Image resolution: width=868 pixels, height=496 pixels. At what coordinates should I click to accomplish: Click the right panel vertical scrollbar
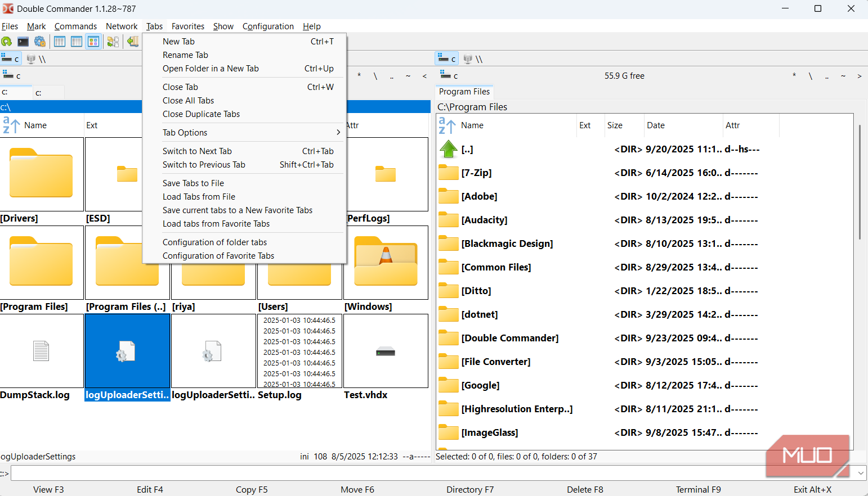click(x=860, y=182)
